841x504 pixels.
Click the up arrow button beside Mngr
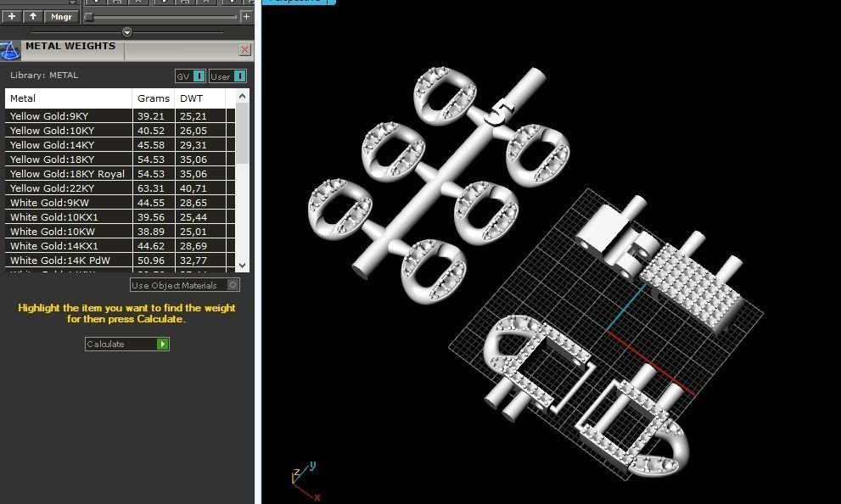point(33,17)
